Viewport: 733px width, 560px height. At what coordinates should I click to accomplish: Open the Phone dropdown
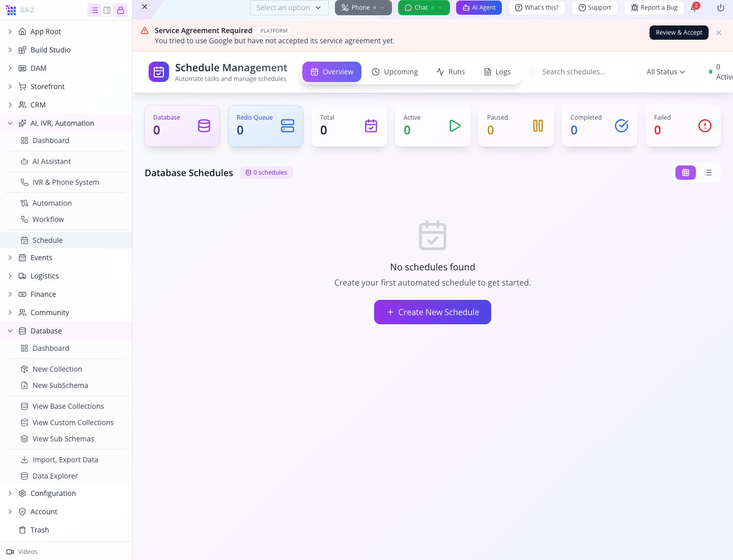363,8
